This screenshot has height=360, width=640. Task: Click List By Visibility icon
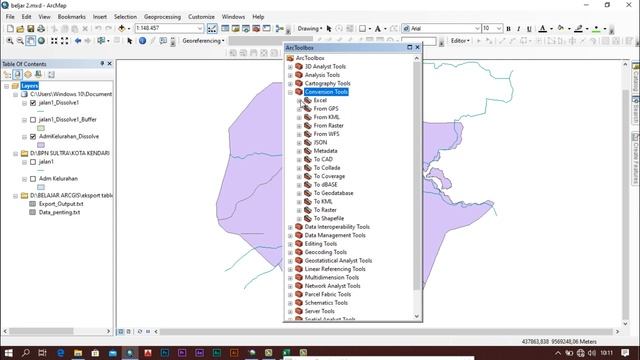coord(28,75)
